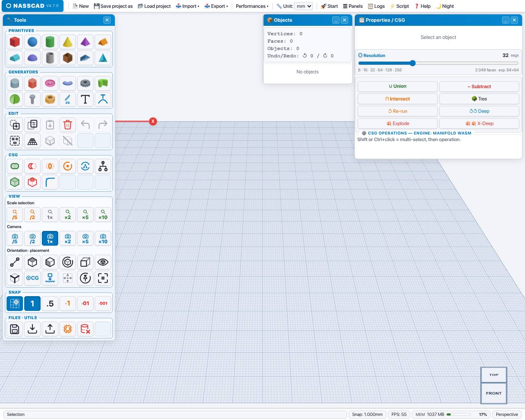
Task: Add the purple pyramid primitive
Action: pos(85,42)
